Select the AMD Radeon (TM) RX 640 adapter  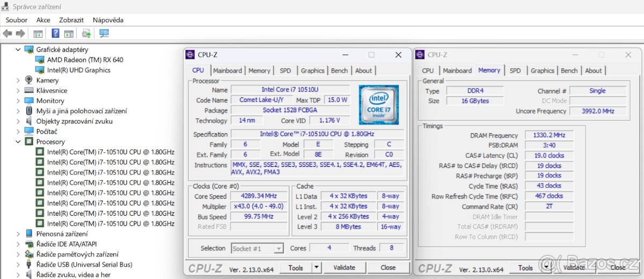[x=85, y=60]
